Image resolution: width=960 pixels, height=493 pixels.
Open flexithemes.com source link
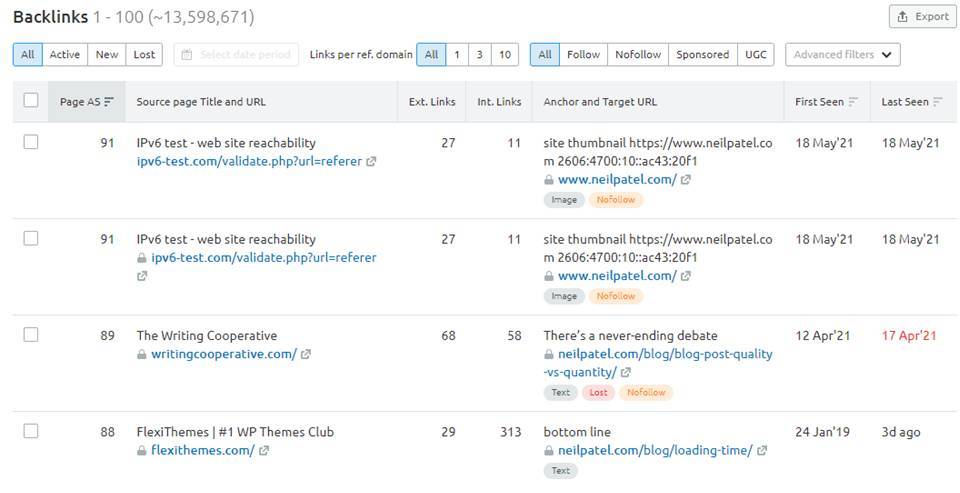203,451
